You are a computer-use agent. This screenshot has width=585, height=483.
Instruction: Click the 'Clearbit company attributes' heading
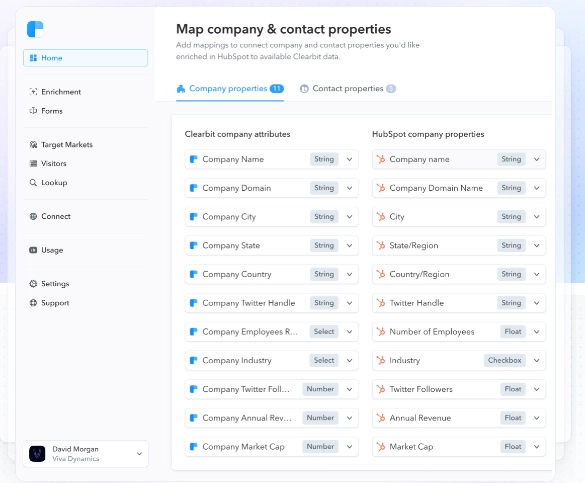[237, 134]
